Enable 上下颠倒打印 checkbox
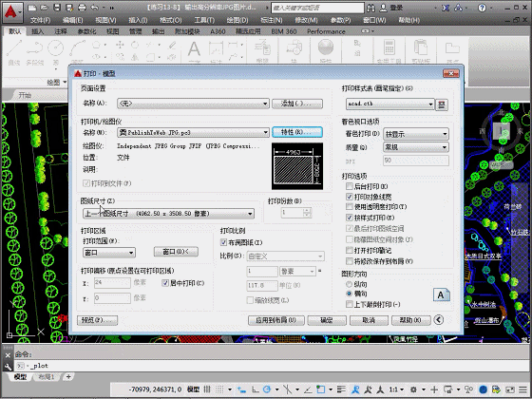The width and height of the screenshot is (532, 399). pos(350,304)
